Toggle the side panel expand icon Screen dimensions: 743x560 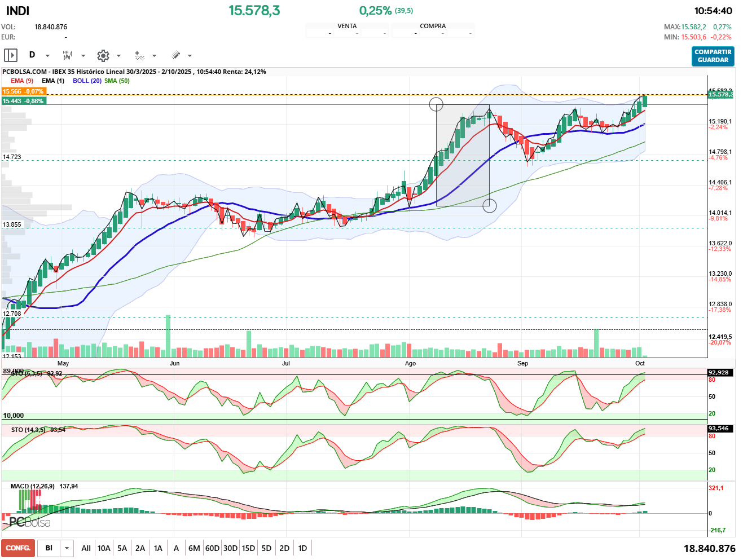(11, 55)
